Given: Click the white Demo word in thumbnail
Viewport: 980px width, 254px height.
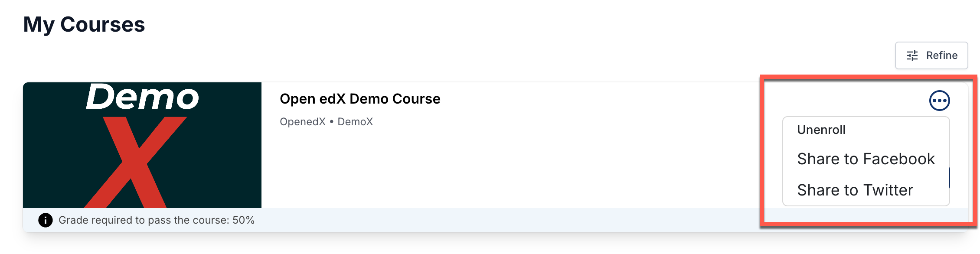Looking at the screenshot, I should click(x=142, y=97).
